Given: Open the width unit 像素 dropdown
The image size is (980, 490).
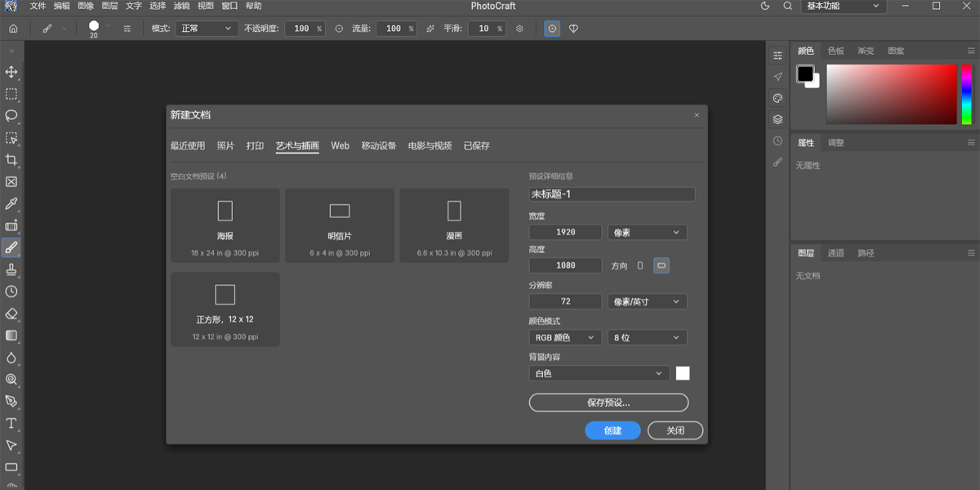Looking at the screenshot, I should click(x=647, y=233).
